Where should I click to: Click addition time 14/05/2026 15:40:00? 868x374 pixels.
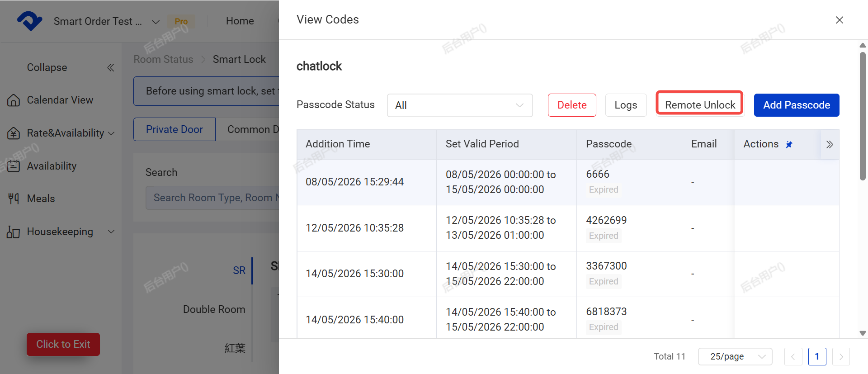point(354,320)
